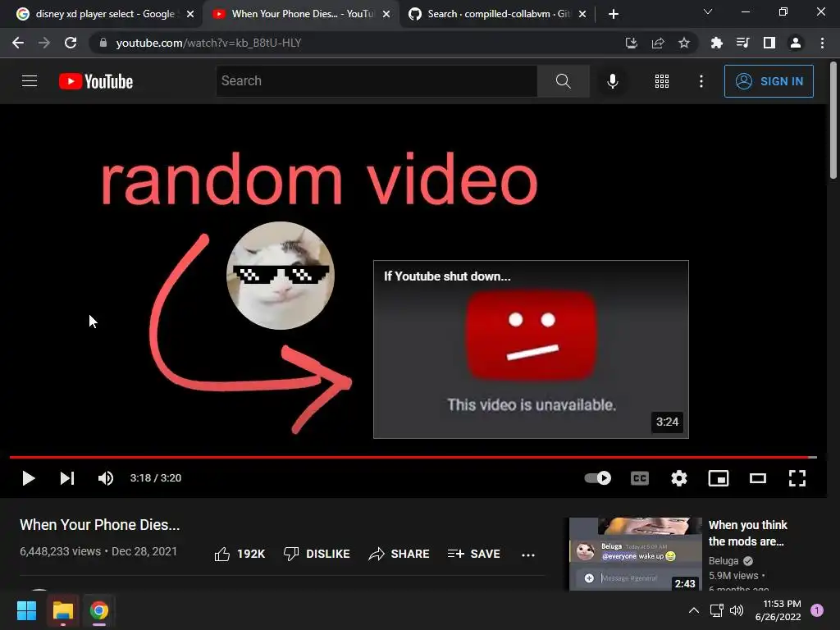Open the notification center badge
The width and height of the screenshot is (840, 630).
pos(817,610)
